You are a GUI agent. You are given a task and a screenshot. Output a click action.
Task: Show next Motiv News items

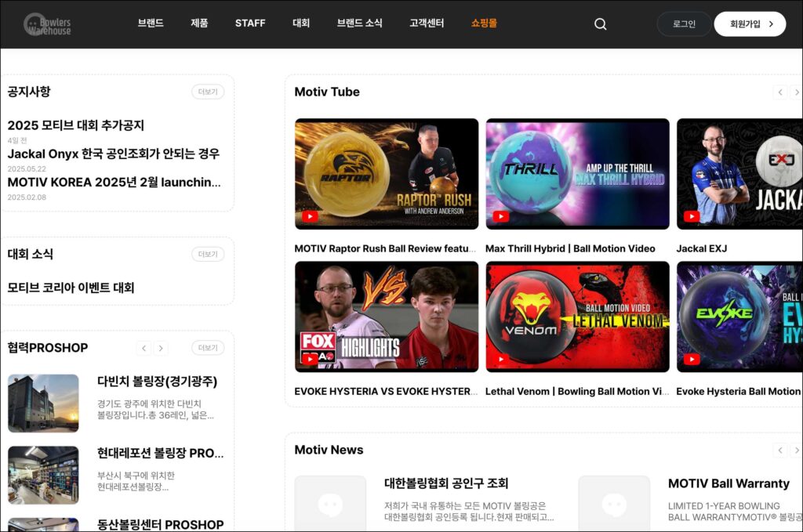coord(797,451)
